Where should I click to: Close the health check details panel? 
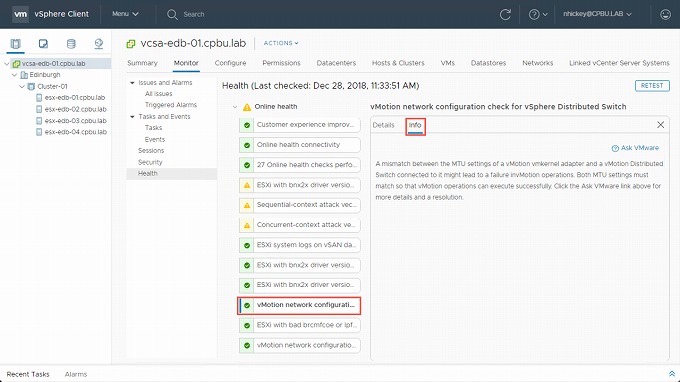[660, 125]
